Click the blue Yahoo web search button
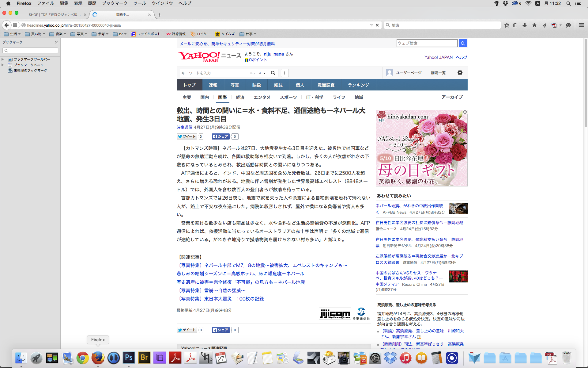Screen dimensions: 588x368 coord(463,43)
